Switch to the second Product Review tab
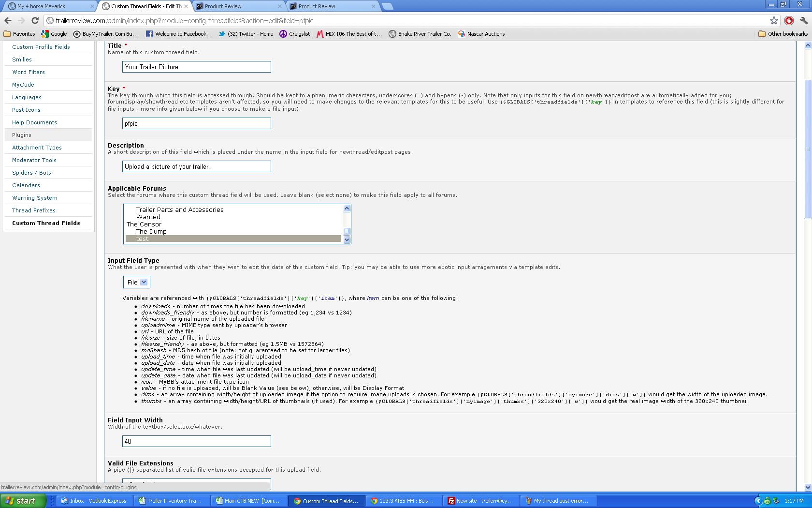The image size is (812, 508). 333,6
